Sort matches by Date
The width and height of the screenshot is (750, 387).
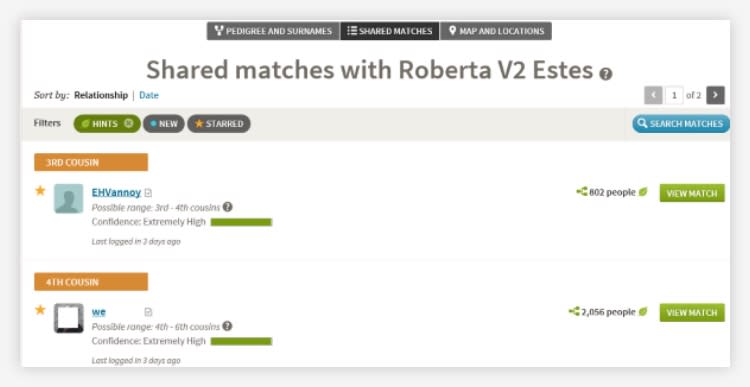pyautogui.click(x=149, y=95)
